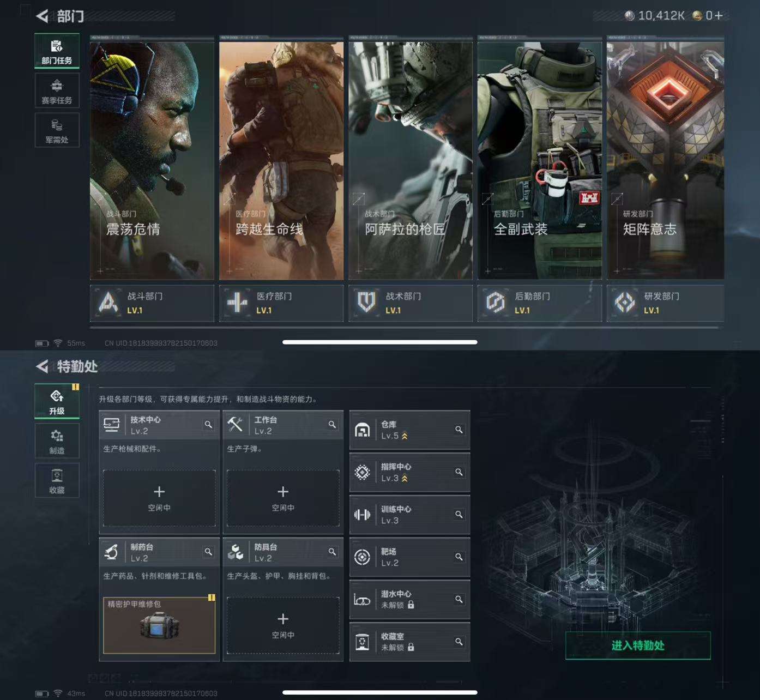Select the 制造 tab in 特勤处

click(57, 441)
